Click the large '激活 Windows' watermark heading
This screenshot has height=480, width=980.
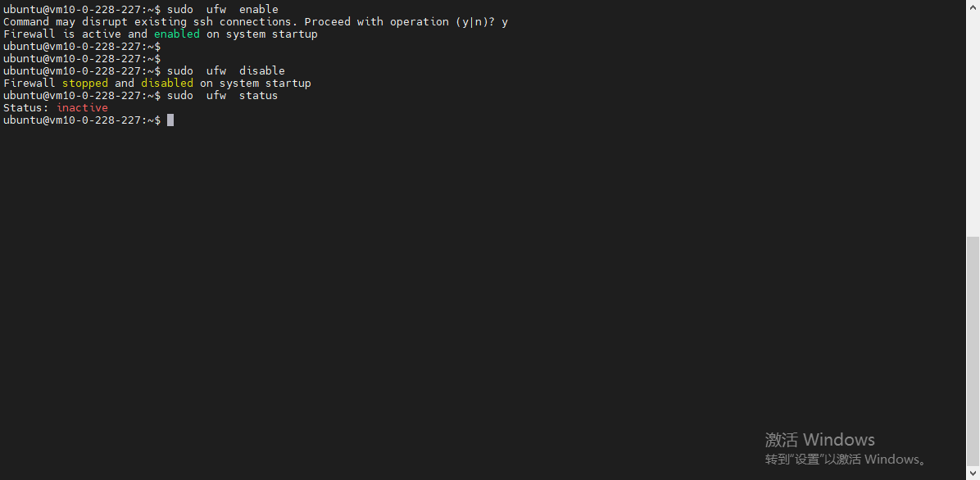tap(819, 440)
